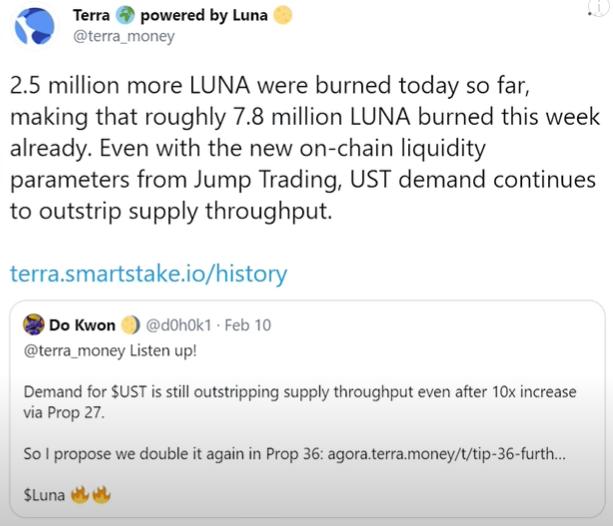
Task: Click the @d0h0k1 handle
Action: point(179,325)
